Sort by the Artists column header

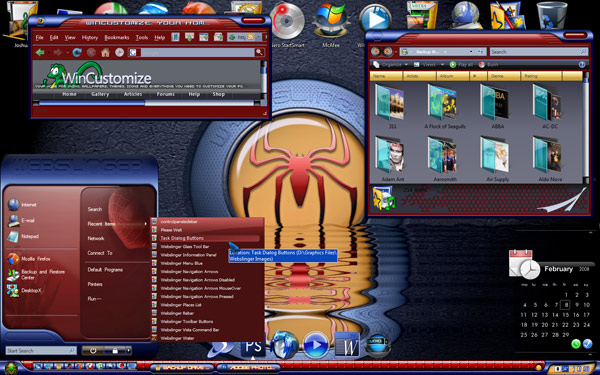419,76
